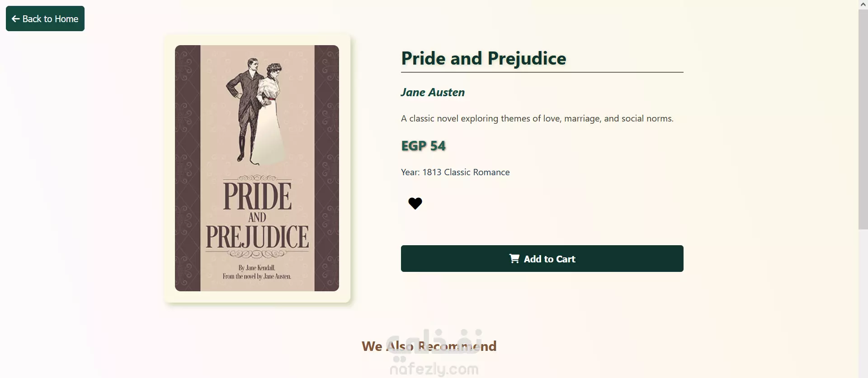Go back via the Back to Home button

point(45,19)
